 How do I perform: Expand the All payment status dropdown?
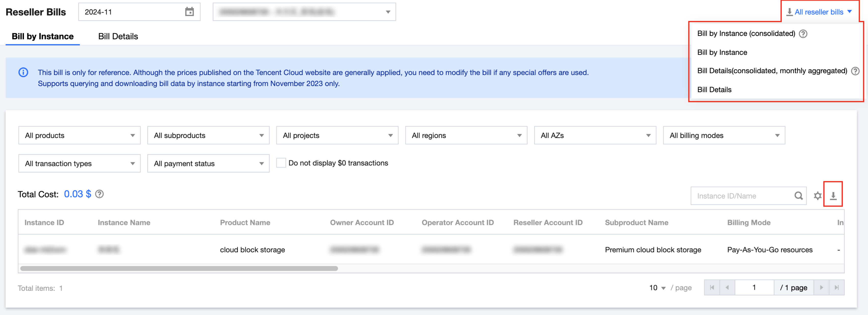208,163
